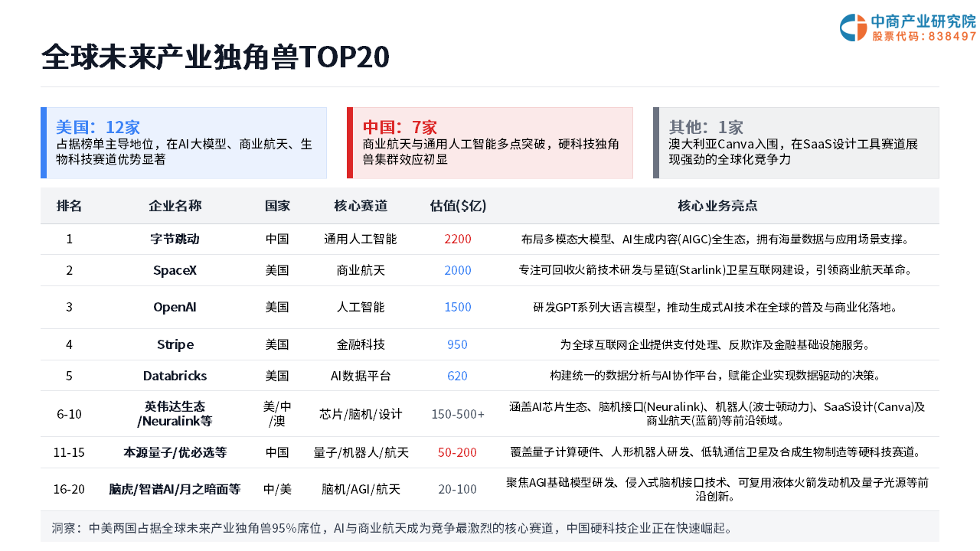Viewport: 980px width, 551px height.
Task: Click the 核心赛道 column header
Action: tap(361, 206)
